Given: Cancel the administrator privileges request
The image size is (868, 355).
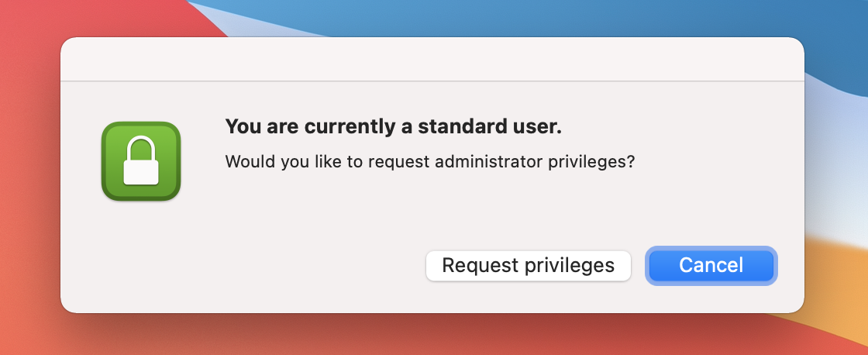Looking at the screenshot, I should point(711,265).
